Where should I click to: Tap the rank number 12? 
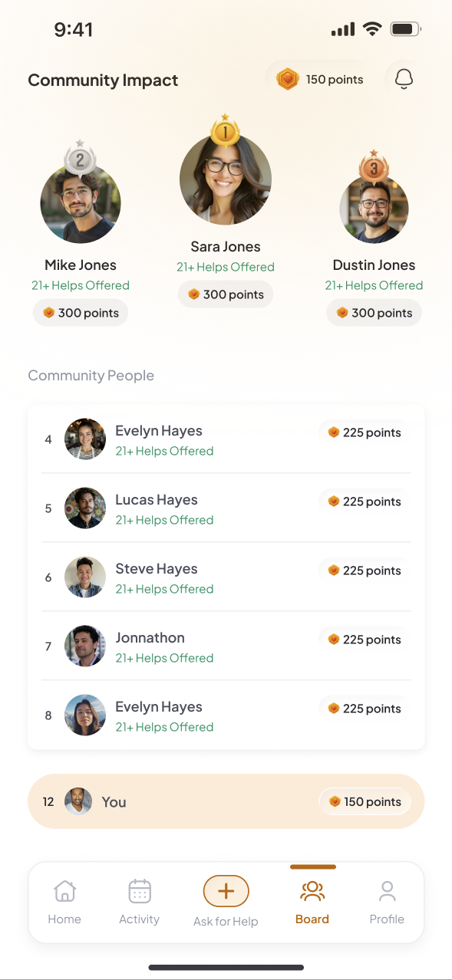tap(48, 802)
